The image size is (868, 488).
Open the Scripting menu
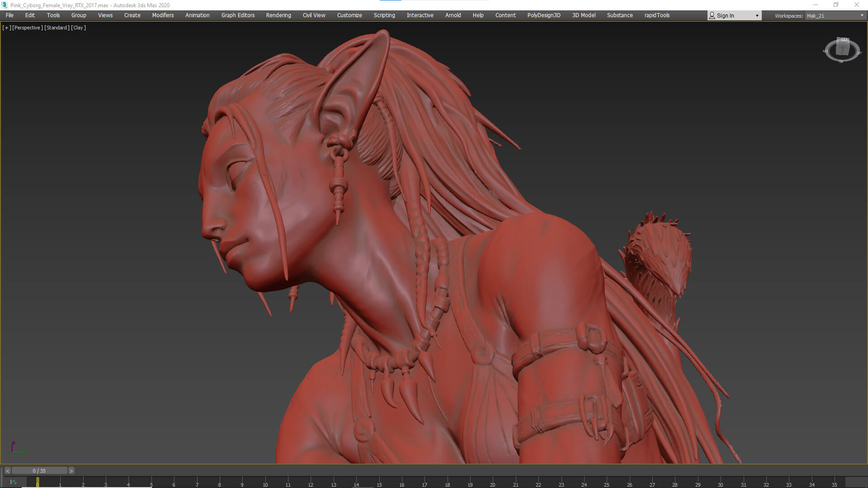tap(384, 15)
